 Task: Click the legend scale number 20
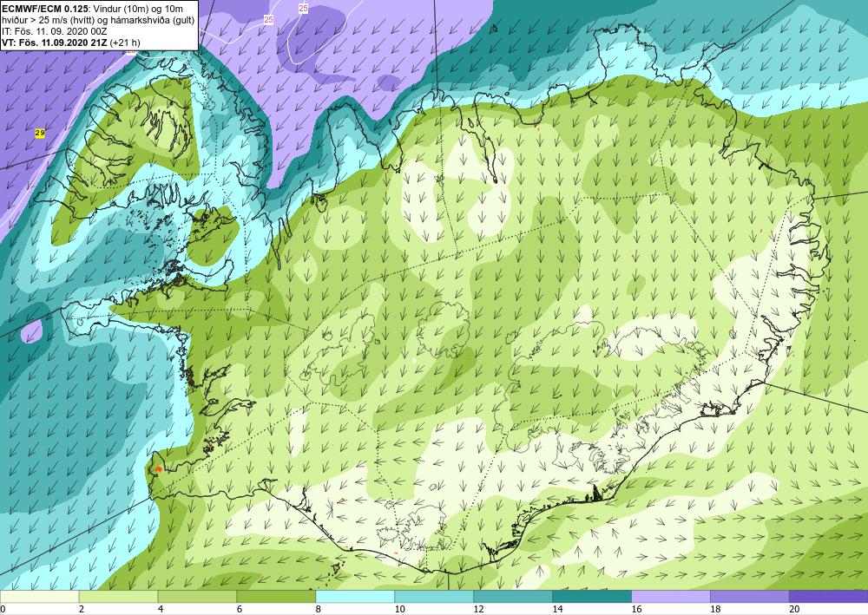click(x=794, y=609)
